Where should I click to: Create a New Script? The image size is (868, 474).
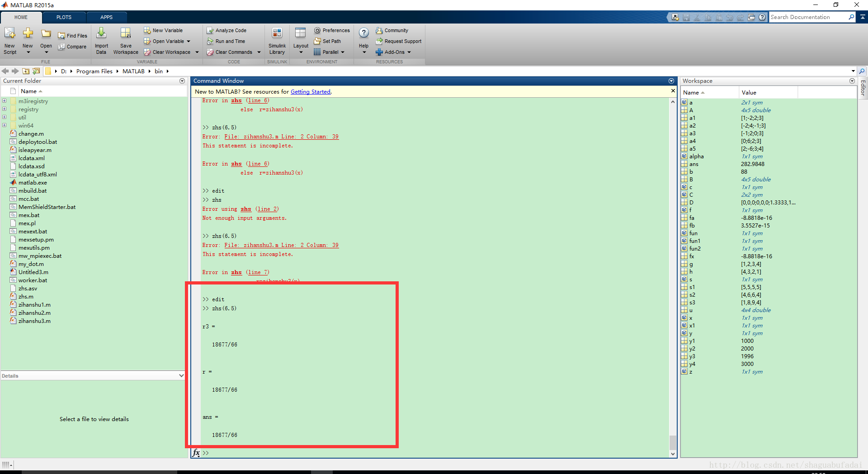[x=10, y=41]
